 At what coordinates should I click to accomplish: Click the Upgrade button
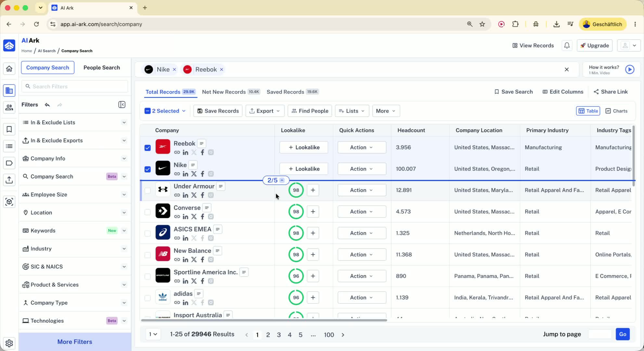click(595, 45)
